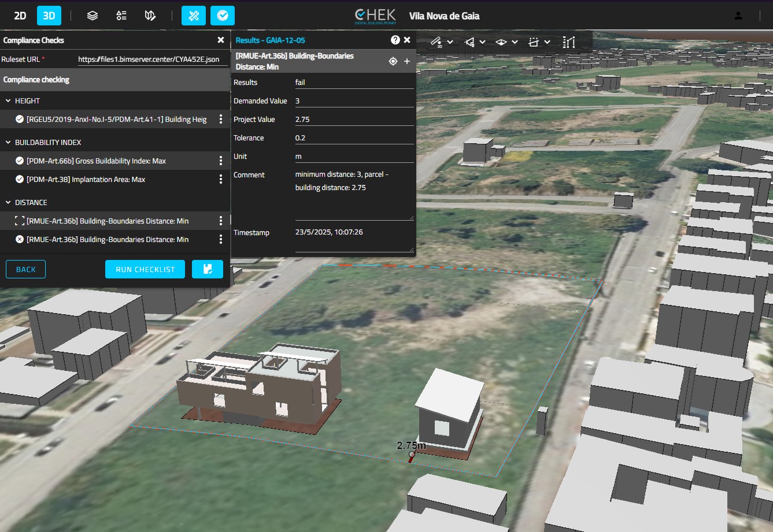The image size is (773, 532).
Task: Open options menu for Gross Buildability Index
Action: (220, 161)
